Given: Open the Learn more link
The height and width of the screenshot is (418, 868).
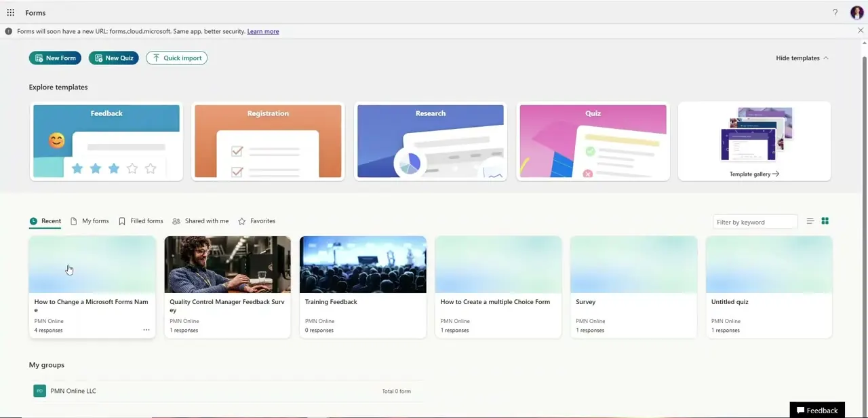Looking at the screenshot, I should click(x=263, y=31).
